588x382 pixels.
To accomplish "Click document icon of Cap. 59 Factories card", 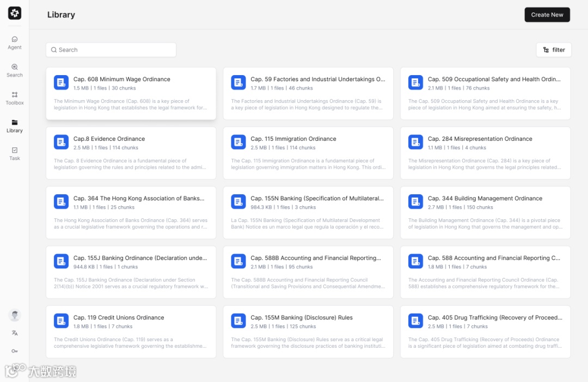I will click(x=238, y=83).
